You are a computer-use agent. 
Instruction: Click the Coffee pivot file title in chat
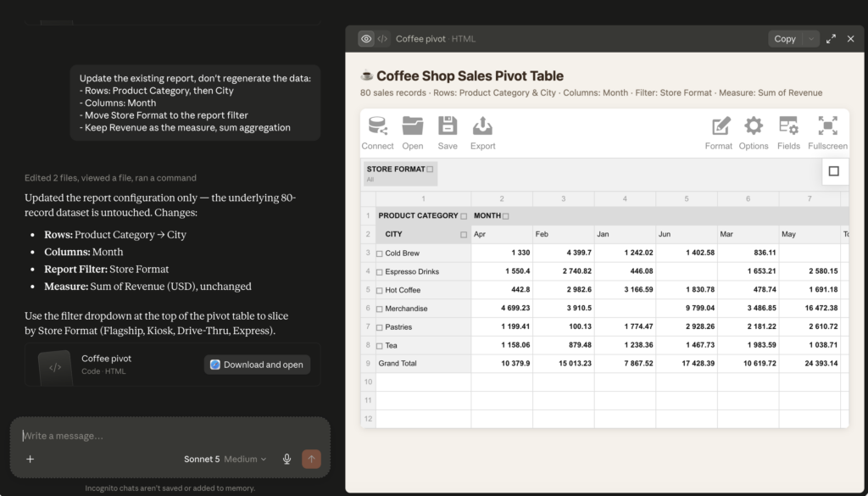point(106,359)
